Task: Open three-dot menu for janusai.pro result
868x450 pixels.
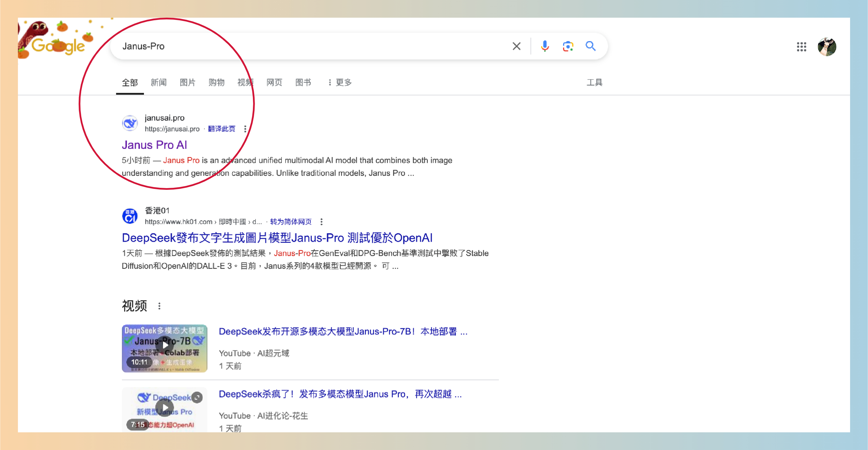Action: point(245,129)
